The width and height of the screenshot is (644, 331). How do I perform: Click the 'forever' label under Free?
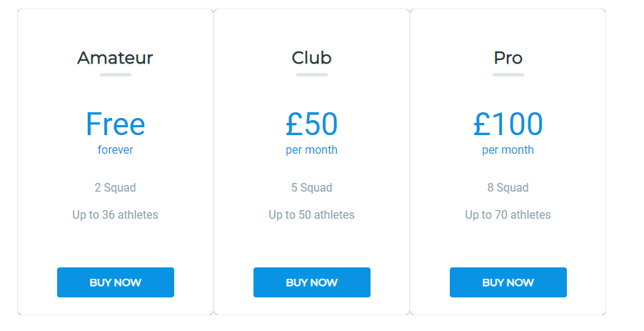116,149
